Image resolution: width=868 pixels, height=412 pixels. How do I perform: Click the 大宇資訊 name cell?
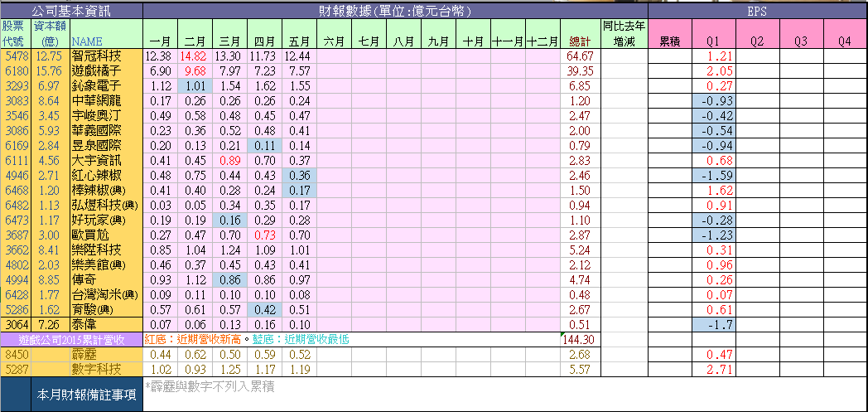[x=107, y=161]
